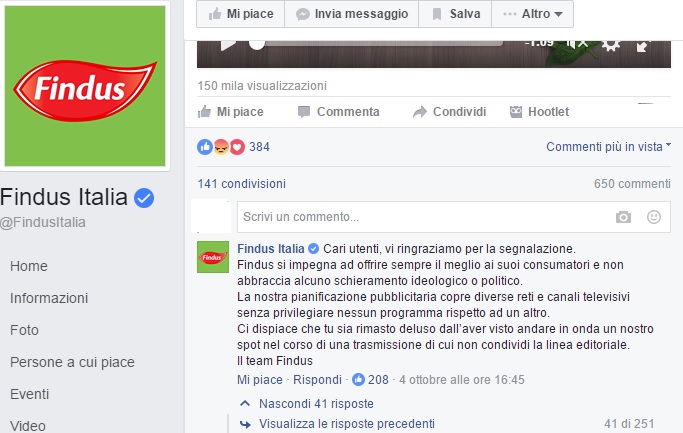683x433 pixels.
Task: Click the blue like icon beside 208
Action: click(358, 380)
